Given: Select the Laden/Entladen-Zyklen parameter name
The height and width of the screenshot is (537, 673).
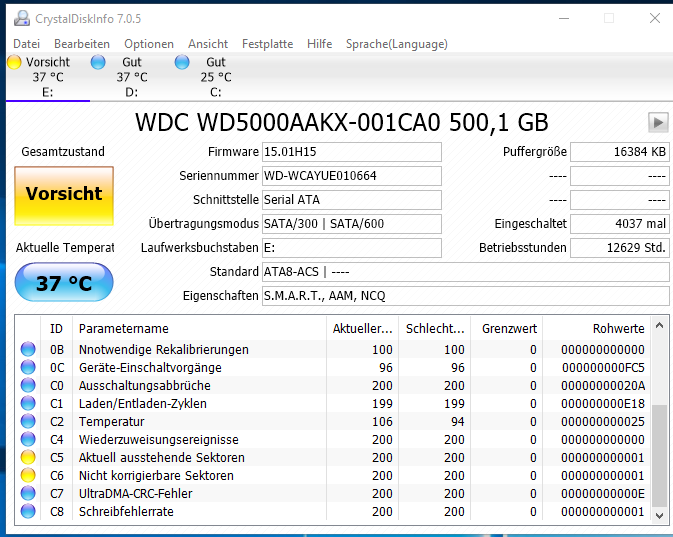Looking at the screenshot, I should (x=143, y=404).
